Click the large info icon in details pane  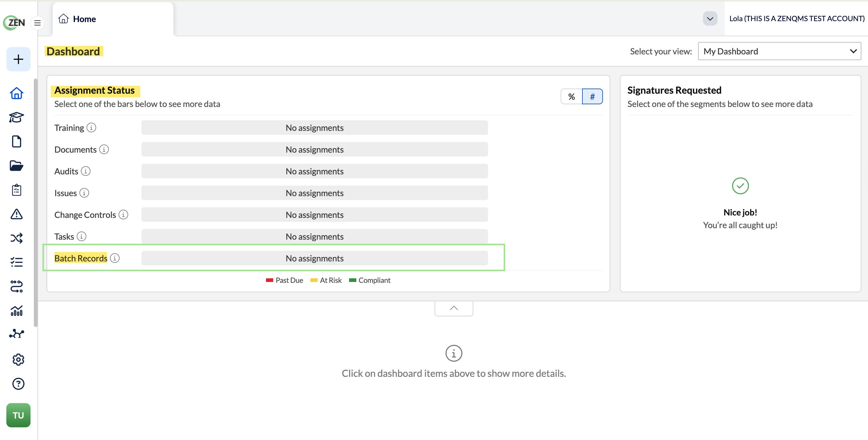pyautogui.click(x=454, y=353)
